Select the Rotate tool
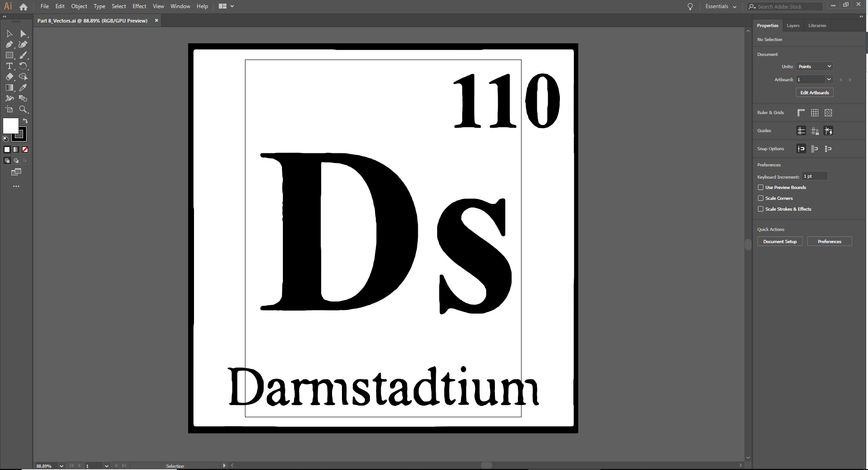 pyautogui.click(x=23, y=66)
